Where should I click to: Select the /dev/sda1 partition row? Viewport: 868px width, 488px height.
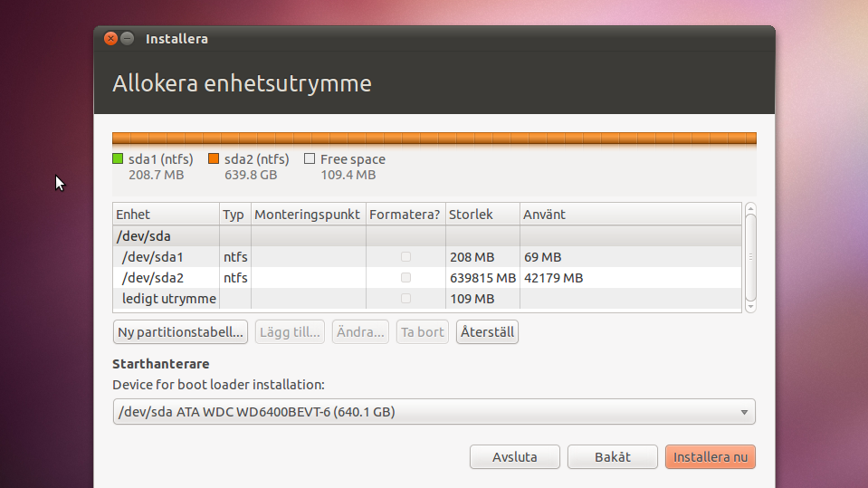coord(427,257)
